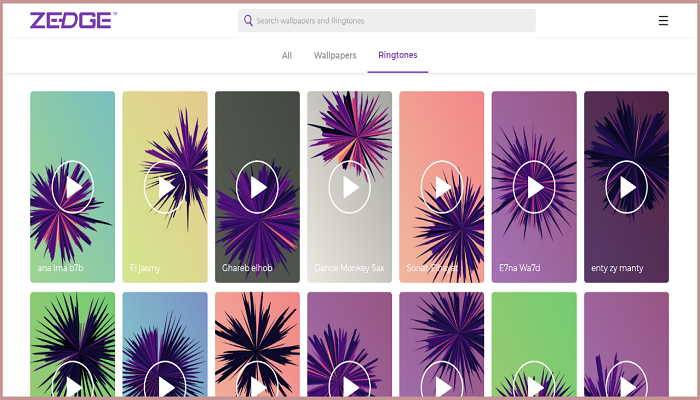Select the Ringtones tab
Viewport: 700px width, 400px height.
397,56
